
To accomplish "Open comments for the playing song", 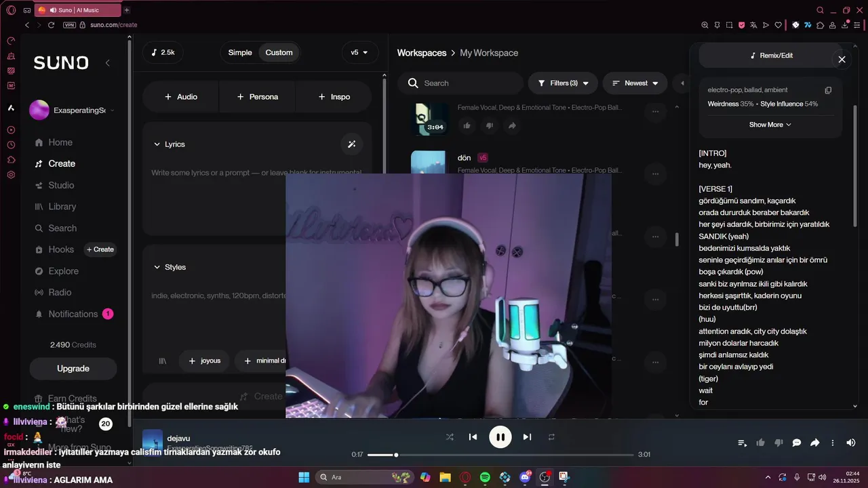I will click(797, 443).
